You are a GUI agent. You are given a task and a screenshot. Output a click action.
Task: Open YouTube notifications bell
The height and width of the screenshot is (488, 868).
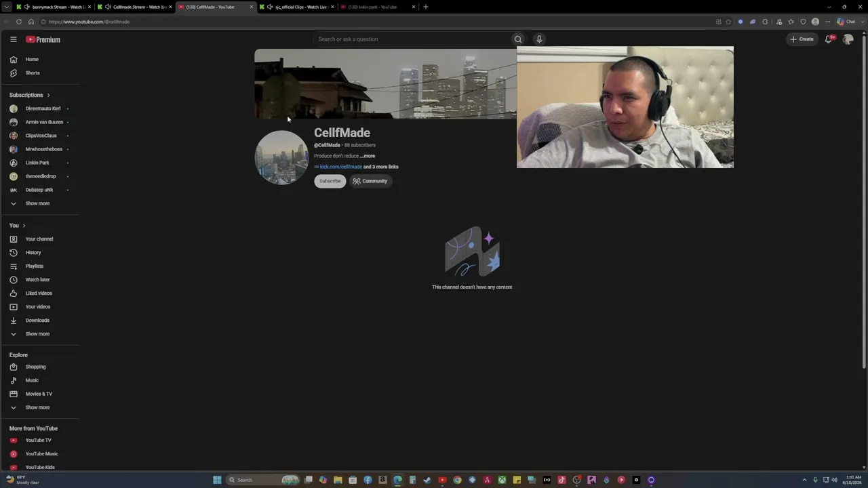click(829, 39)
